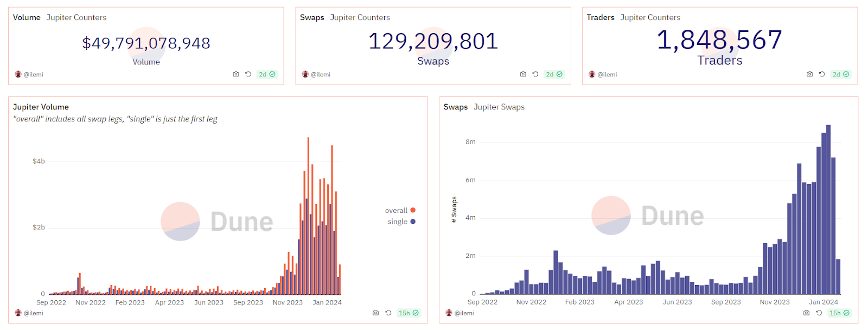The image size is (868, 330).
Task: Open the Swaps Jupiter Swaps chart title
Action: tap(484, 107)
